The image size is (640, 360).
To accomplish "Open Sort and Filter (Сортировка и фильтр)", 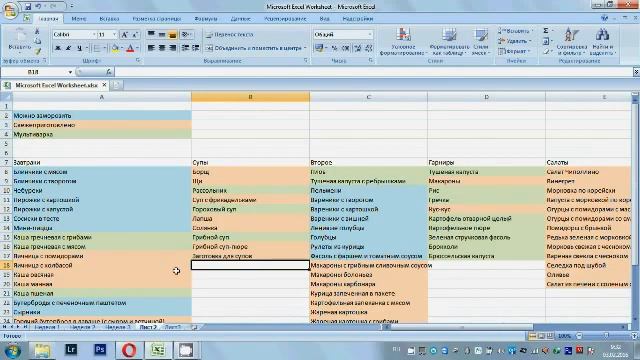I will click(571, 41).
